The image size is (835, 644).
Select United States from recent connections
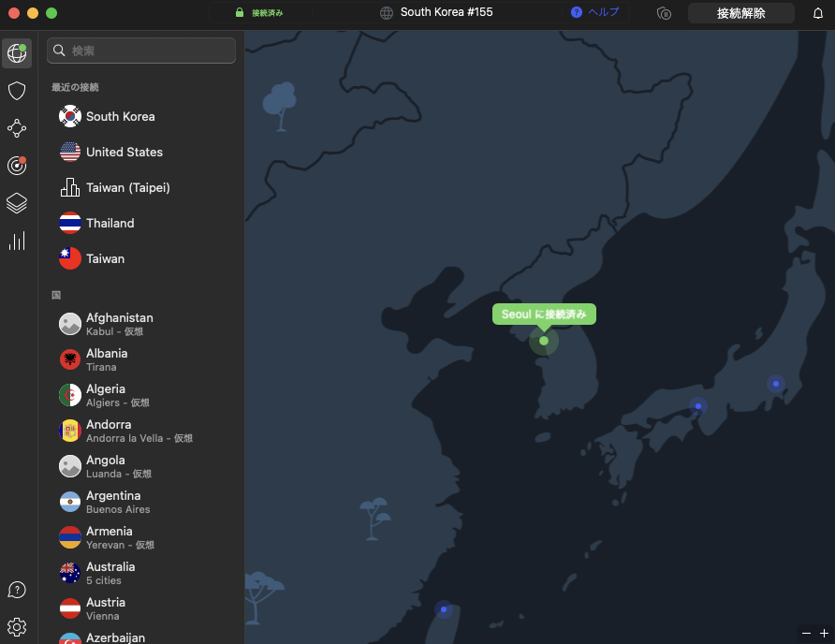tap(124, 153)
